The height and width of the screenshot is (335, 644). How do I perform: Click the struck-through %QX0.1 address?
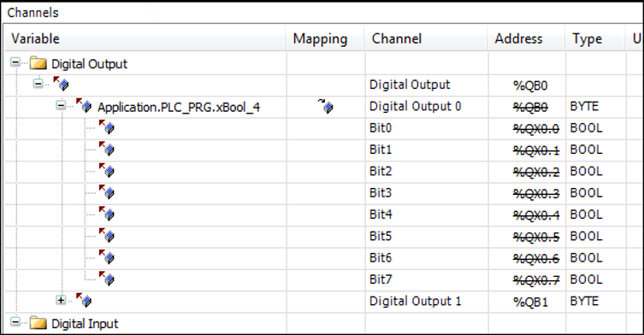tap(536, 150)
